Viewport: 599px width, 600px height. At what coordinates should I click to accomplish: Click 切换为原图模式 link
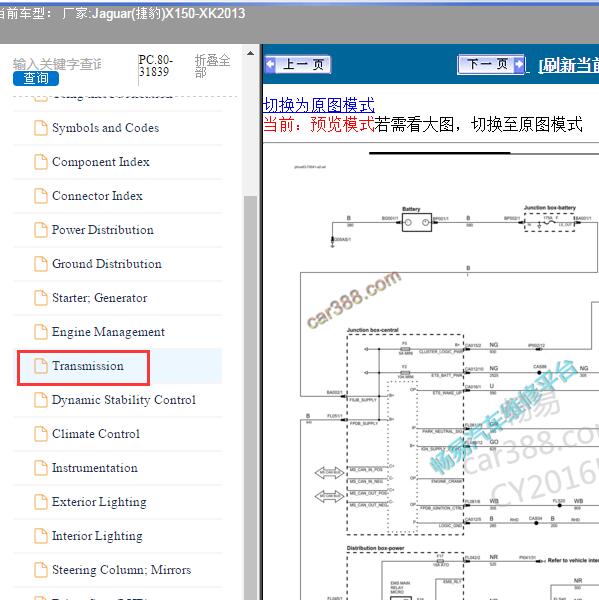[319, 105]
